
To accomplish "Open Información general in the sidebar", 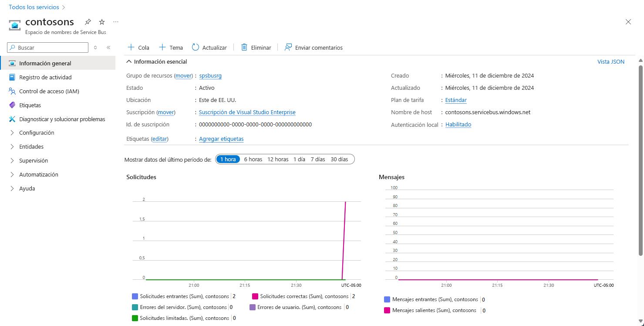I will tap(58, 63).
